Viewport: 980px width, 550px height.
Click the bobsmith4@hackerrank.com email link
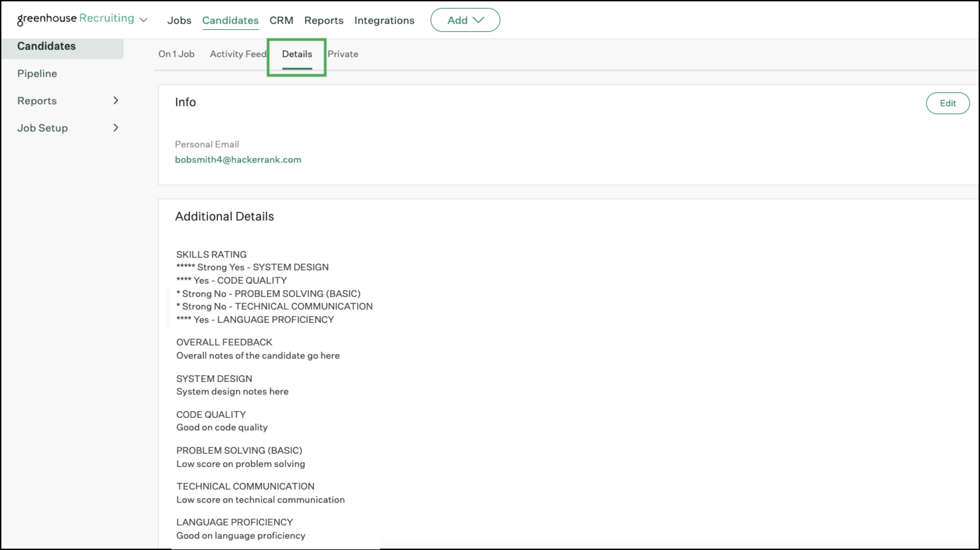click(x=238, y=160)
